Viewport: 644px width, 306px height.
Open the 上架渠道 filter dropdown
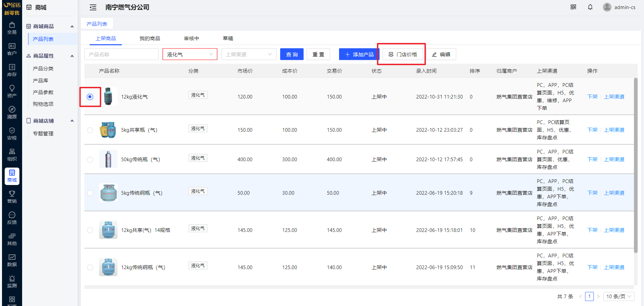(x=248, y=54)
